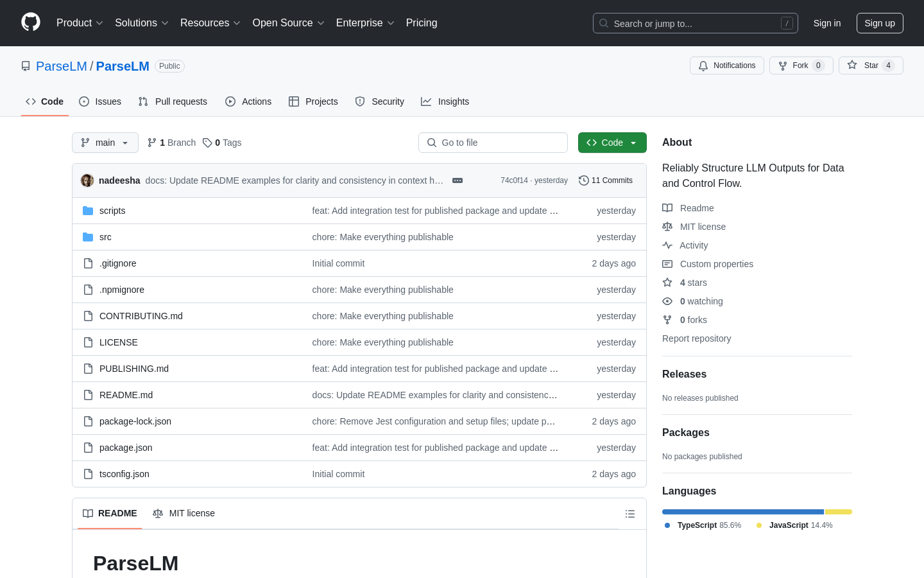This screenshot has height=578, width=924.
Task: Click the Custom properties note icon
Action: 667,264
